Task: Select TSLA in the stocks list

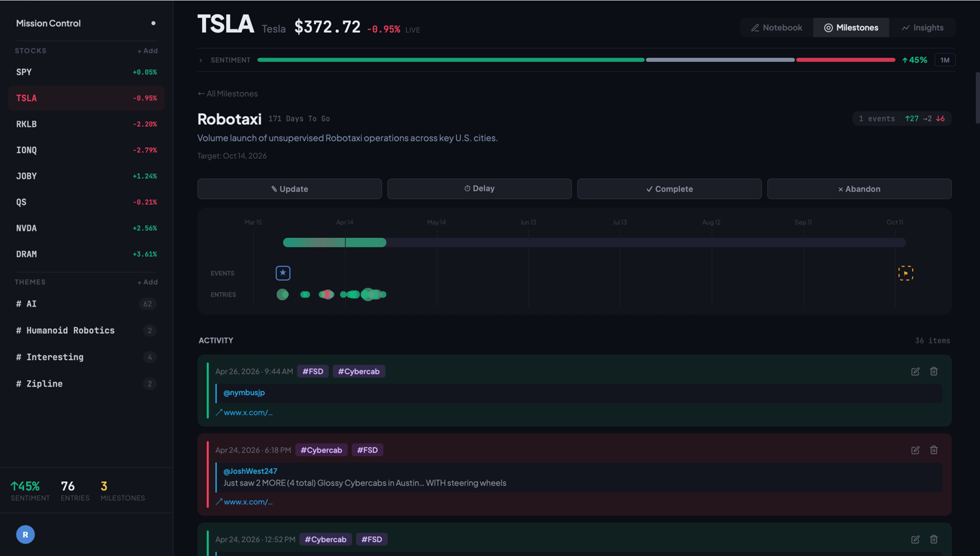Action: pyautogui.click(x=86, y=98)
